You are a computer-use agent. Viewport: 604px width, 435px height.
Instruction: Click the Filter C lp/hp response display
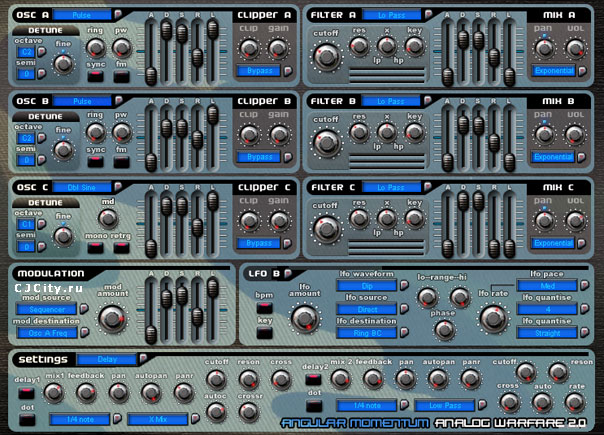tap(386, 247)
